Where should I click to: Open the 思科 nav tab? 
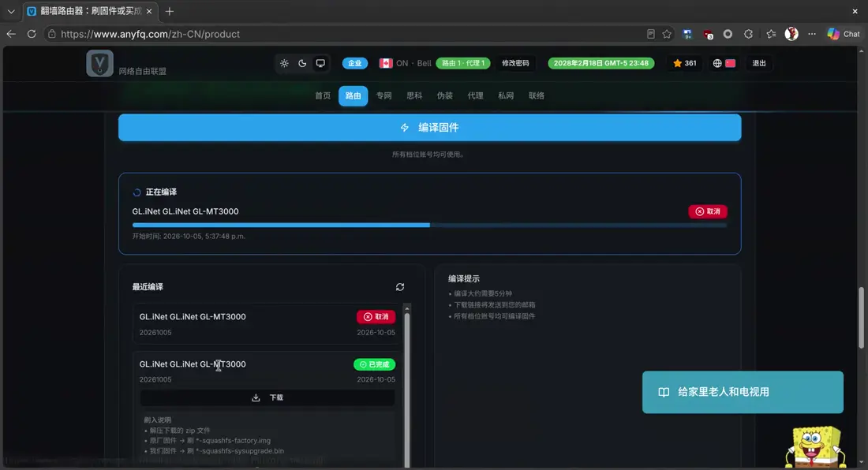pos(414,95)
